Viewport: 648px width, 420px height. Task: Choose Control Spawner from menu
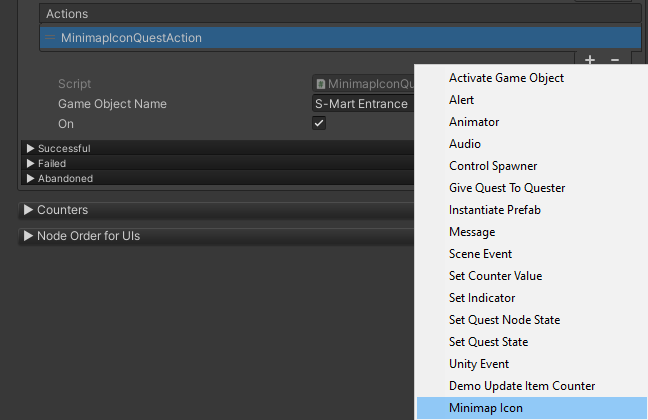coord(531,166)
